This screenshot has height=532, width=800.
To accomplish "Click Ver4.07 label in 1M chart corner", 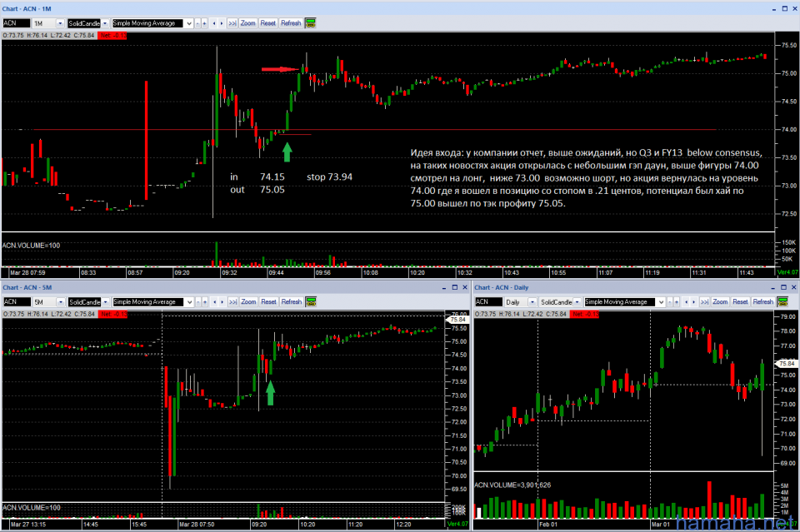I will pyautogui.click(x=787, y=272).
